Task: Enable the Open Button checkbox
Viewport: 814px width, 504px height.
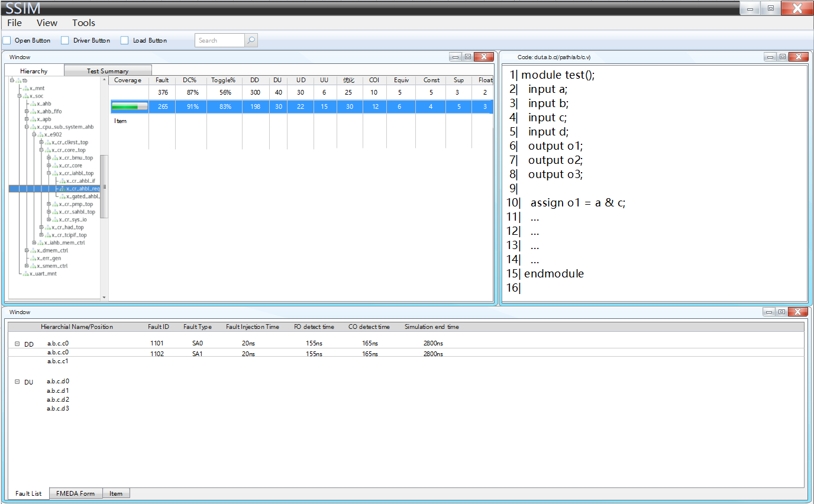Action: point(7,40)
